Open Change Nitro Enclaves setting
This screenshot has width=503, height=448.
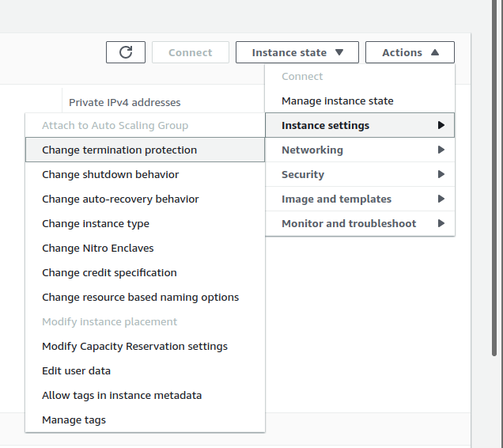pyautogui.click(x=98, y=248)
